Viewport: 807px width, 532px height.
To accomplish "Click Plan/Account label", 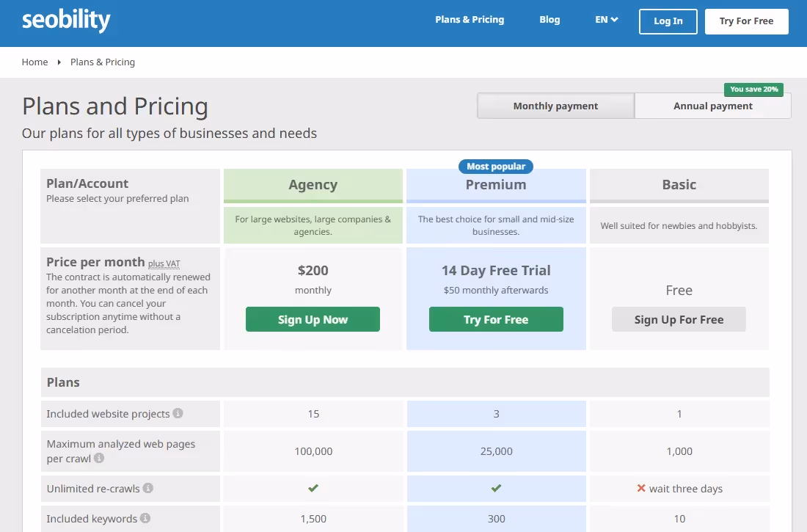I will 87,183.
